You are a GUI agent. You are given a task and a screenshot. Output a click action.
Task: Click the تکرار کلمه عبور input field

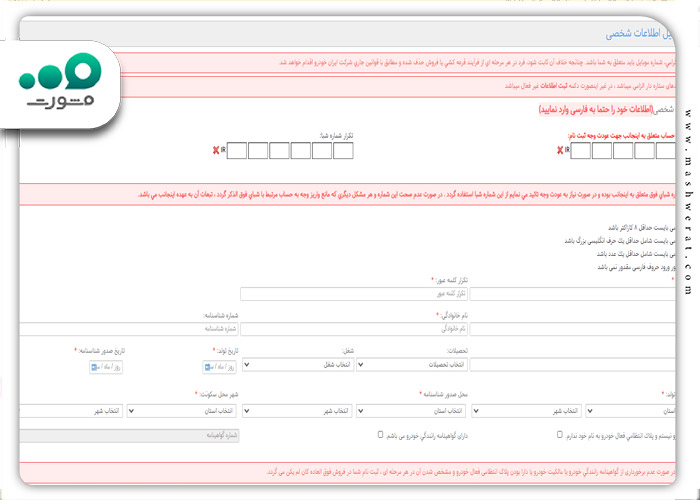(354, 294)
